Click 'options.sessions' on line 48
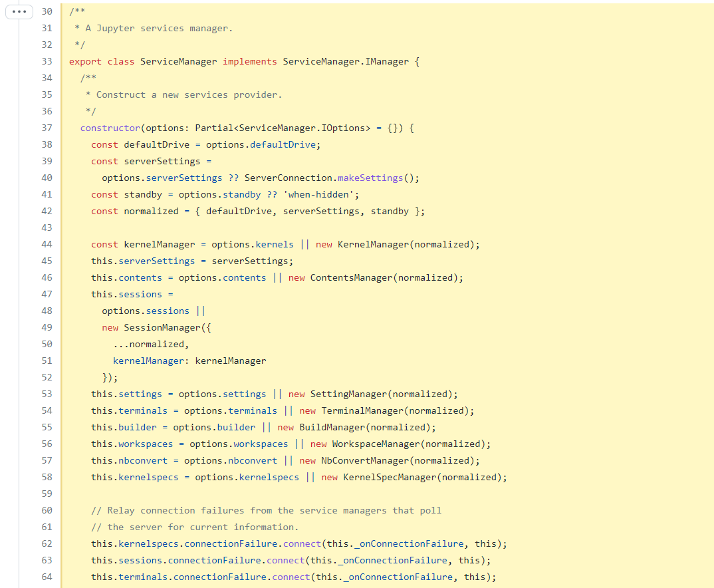Viewport: 714px width, 588px height. (x=146, y=311)
